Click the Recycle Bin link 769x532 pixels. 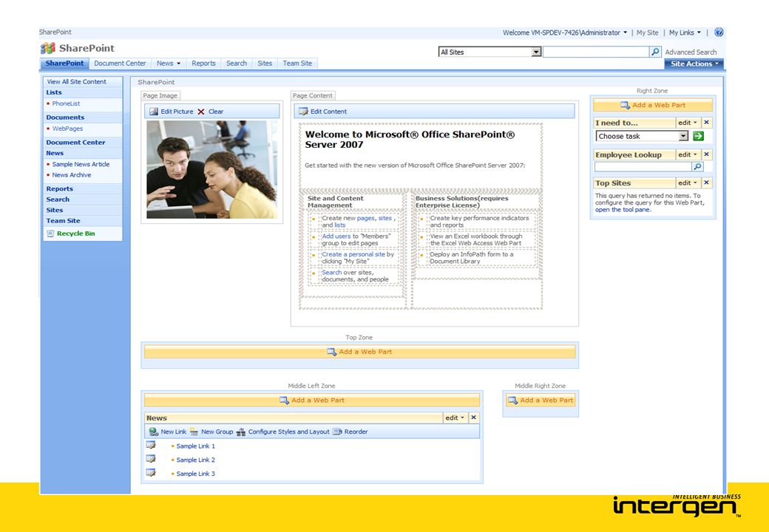coord(76,233)
